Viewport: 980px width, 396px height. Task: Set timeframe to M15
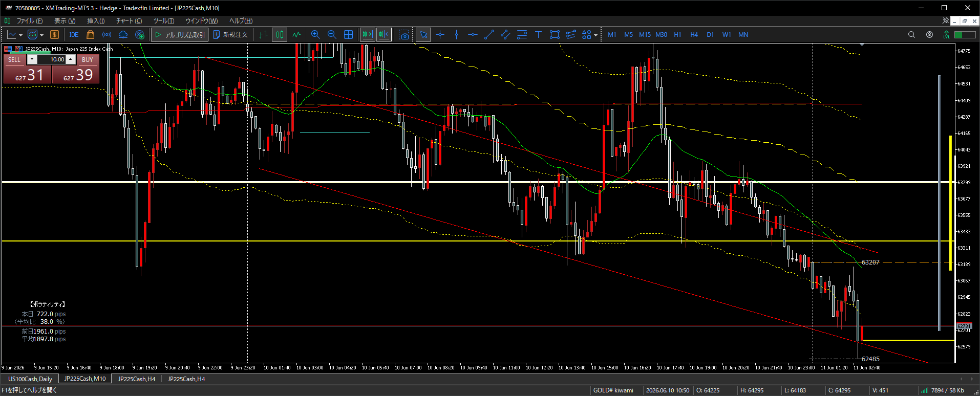(645, 35)
